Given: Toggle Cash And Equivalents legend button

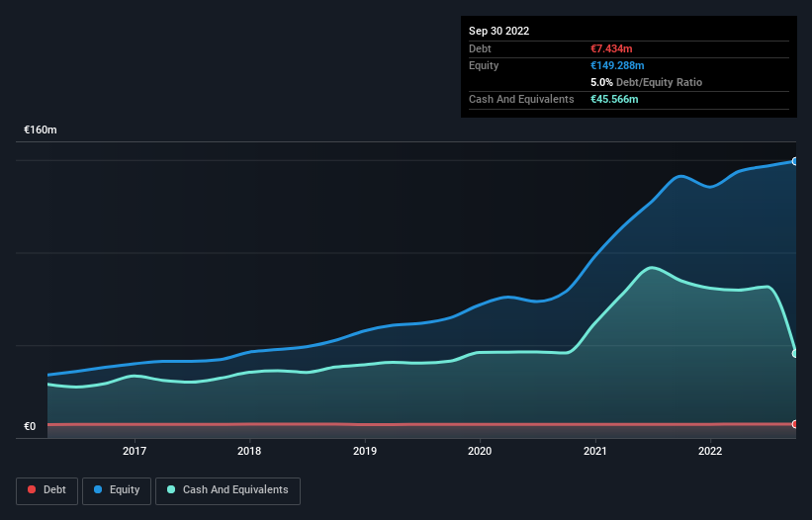Looking at the screenshot, I should pos(227,490).
